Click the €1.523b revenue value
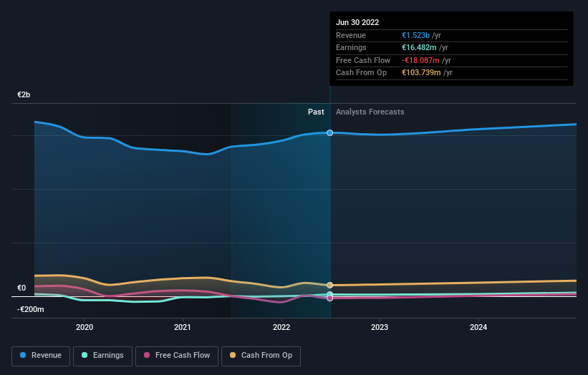588x375 pixels. pos(415,35)
